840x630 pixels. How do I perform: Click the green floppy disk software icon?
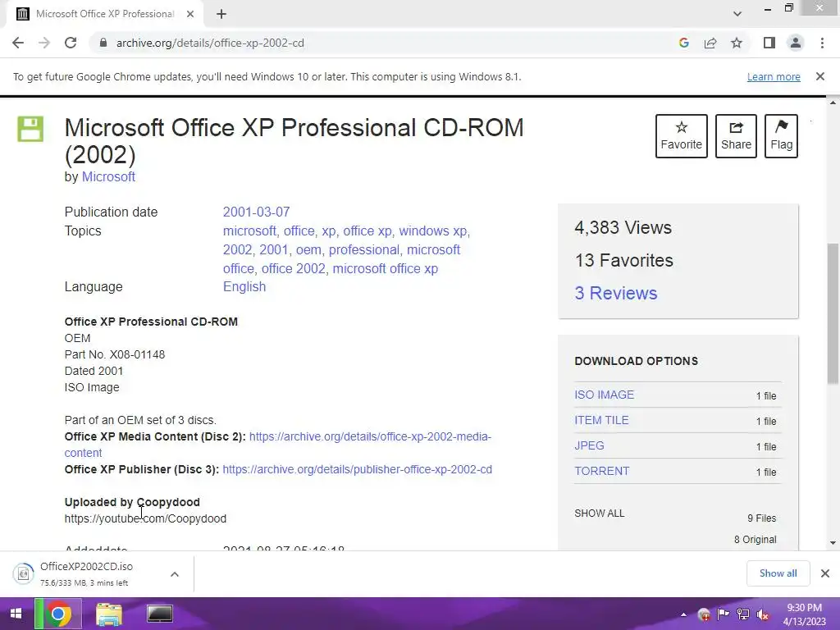tap(30, 129)
